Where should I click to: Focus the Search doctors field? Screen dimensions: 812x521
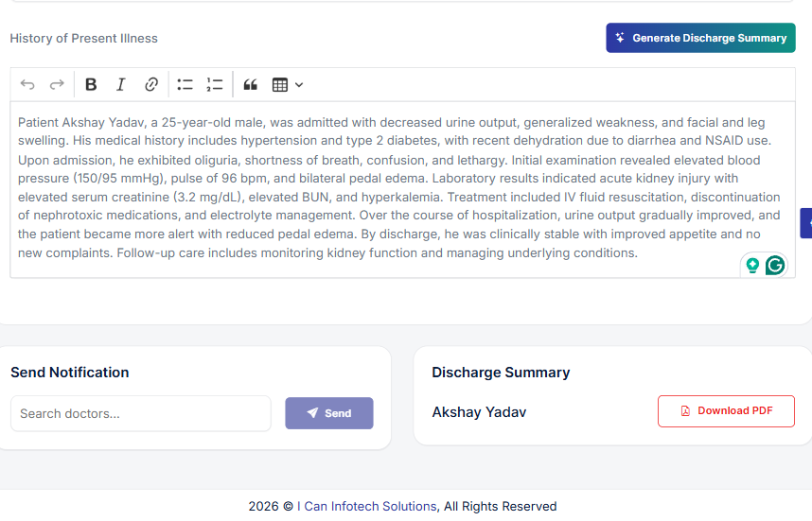pos(140,413)
